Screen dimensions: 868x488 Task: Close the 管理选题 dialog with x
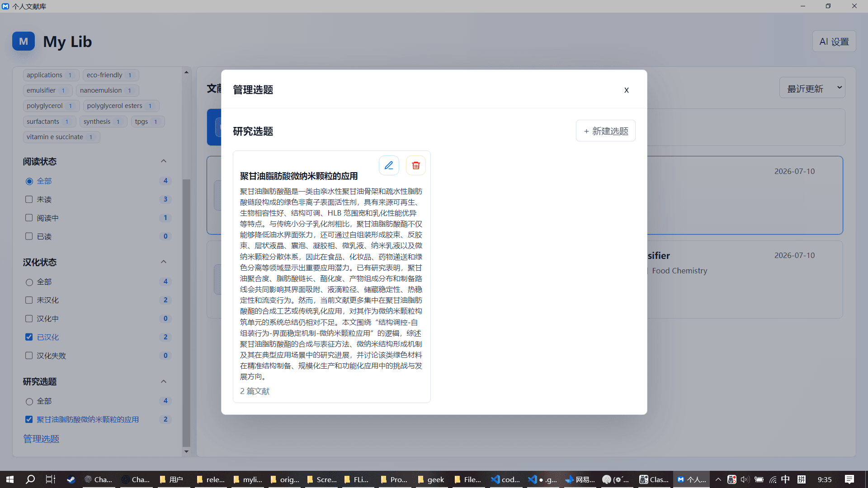pyautogui.click(x=627, y=90)
